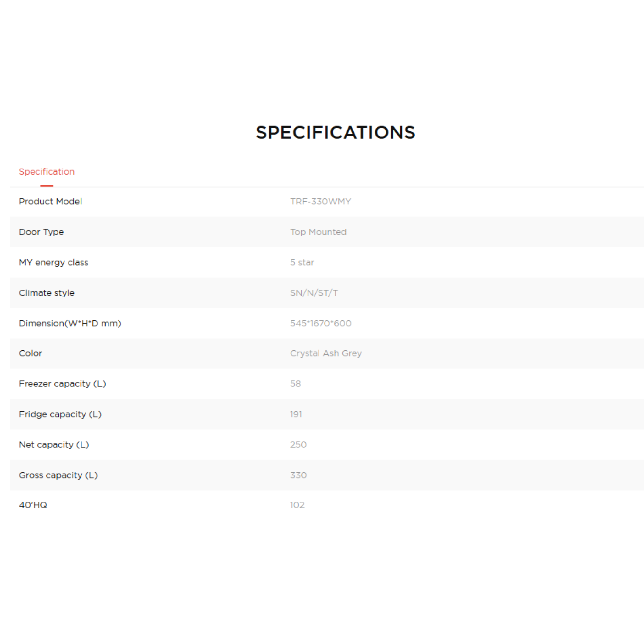
Task: Click the Color row label
Action: coord(30,353)
